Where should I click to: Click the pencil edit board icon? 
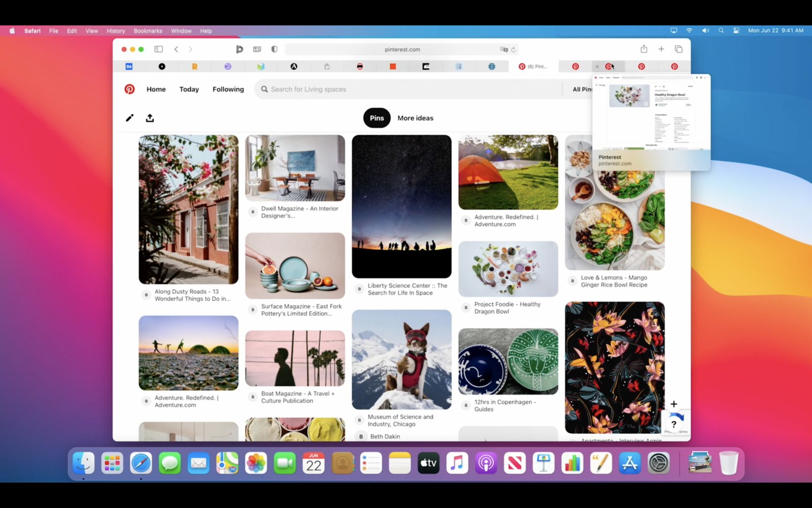click(129, 118)
